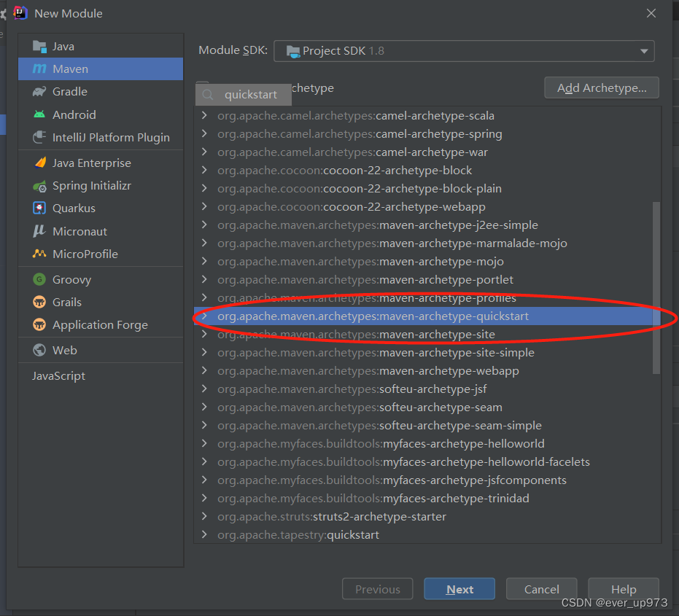Choose Quarkus module type
This screenshot has height=616, width=679.
coord(101,208)
